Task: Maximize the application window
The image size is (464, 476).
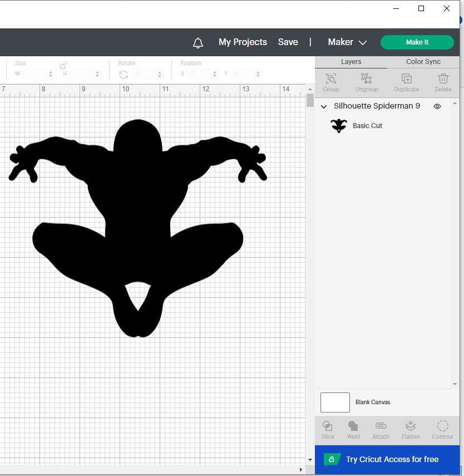Action: (x=421, y=8)
